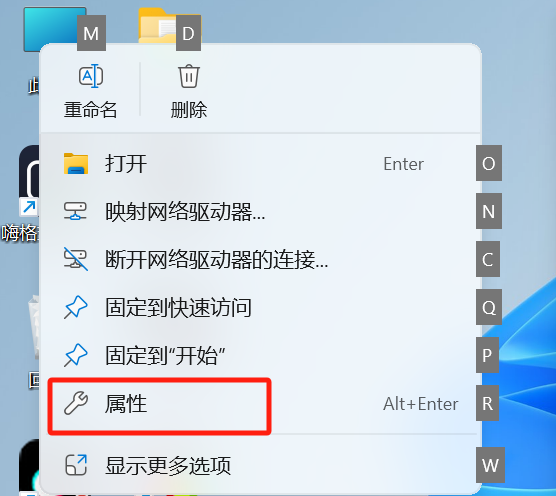Click the 重命名 text label
Screen dimensions: 556x496
[90, 110]
